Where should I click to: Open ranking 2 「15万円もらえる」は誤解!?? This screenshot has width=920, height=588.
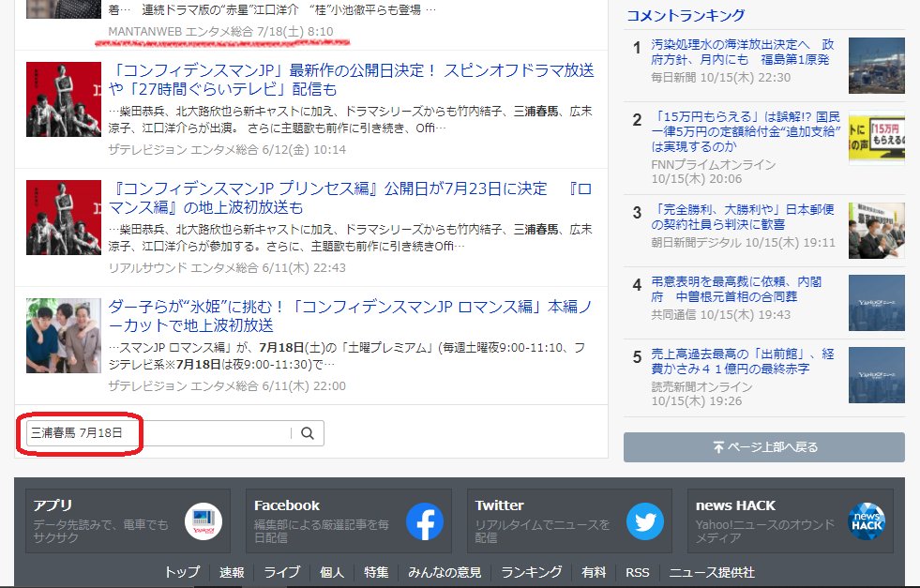(x=746, y=131)
